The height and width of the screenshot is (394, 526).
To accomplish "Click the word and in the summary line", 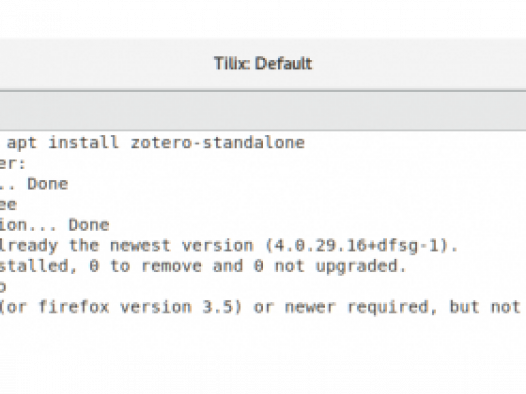I will [228, 266].
